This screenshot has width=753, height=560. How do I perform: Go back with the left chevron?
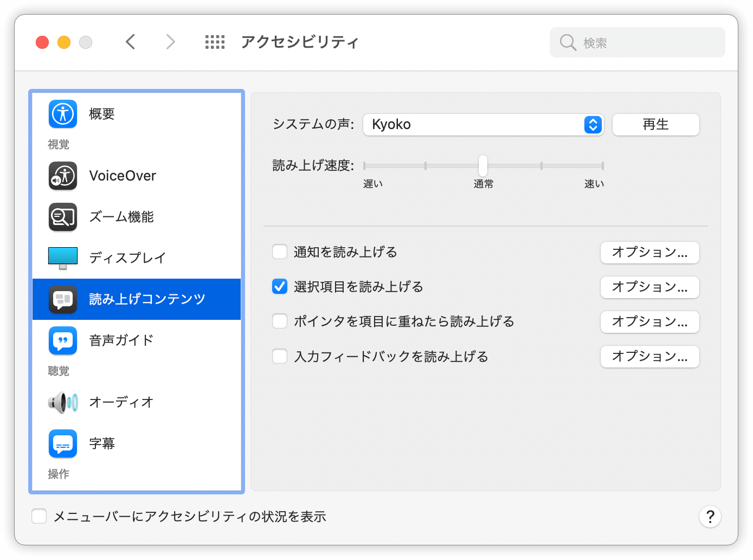click(x=130, y=42)
